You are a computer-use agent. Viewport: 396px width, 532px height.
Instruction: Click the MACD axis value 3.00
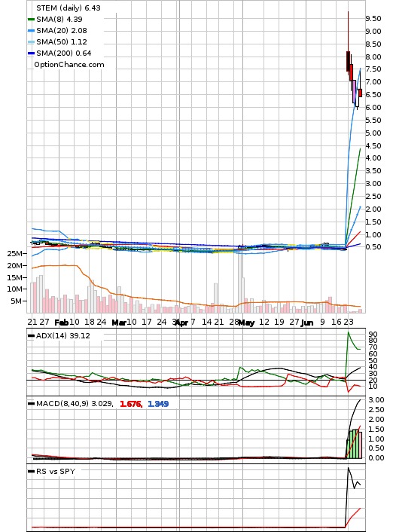coord(376,400)
